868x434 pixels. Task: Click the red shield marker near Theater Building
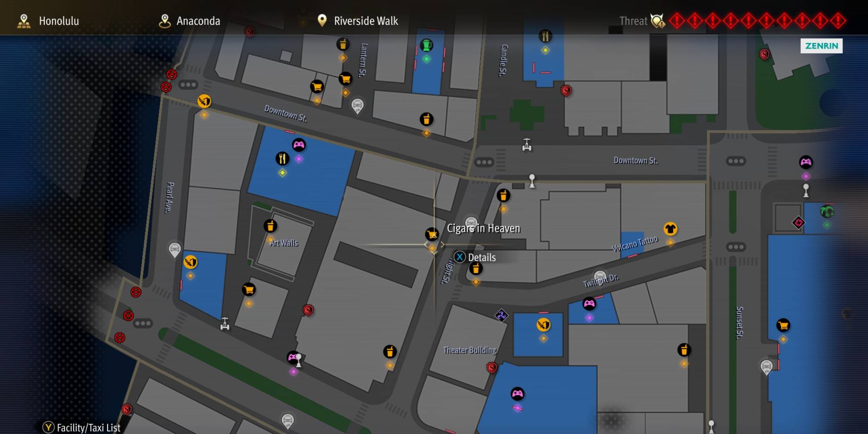tap(492, 368)
